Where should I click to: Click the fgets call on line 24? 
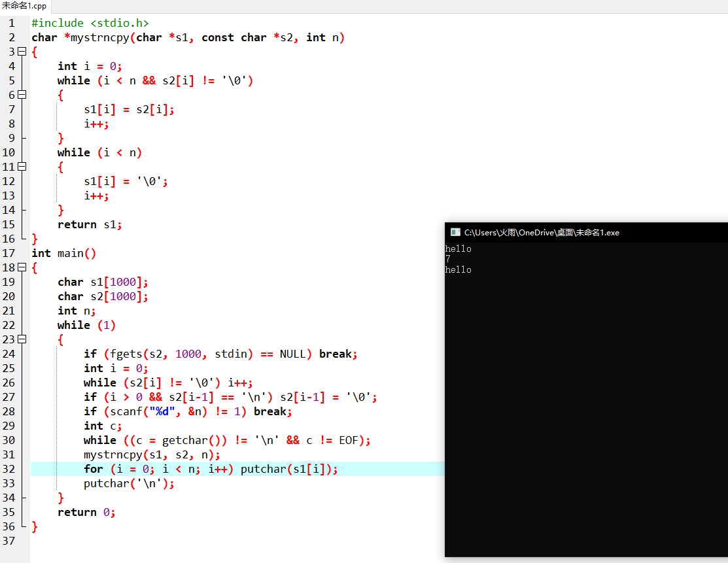(x=182, y=354)
